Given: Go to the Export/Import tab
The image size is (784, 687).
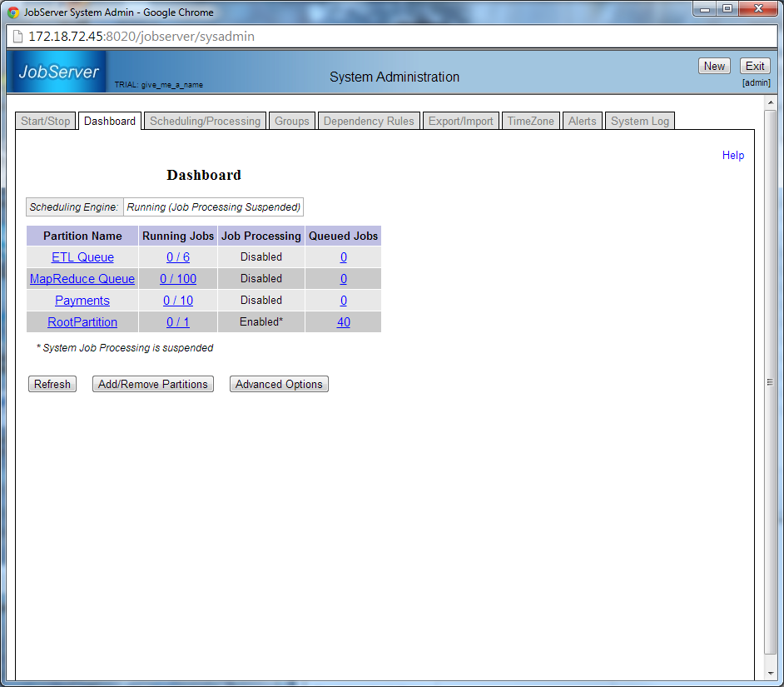Looking at the screenshot, I should click(461, 122).
